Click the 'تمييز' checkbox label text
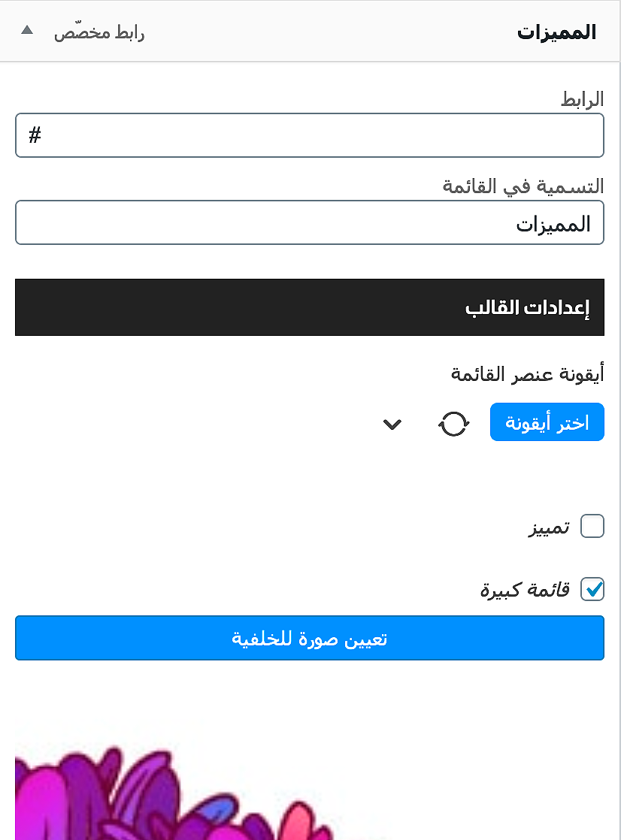621x840 pixels. pos(549,528)
